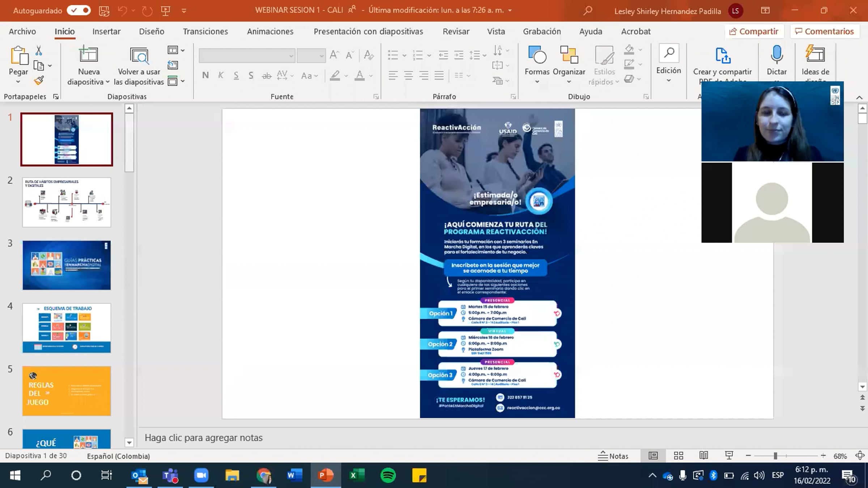Open font color dropdown arrow

click(371, 76)
